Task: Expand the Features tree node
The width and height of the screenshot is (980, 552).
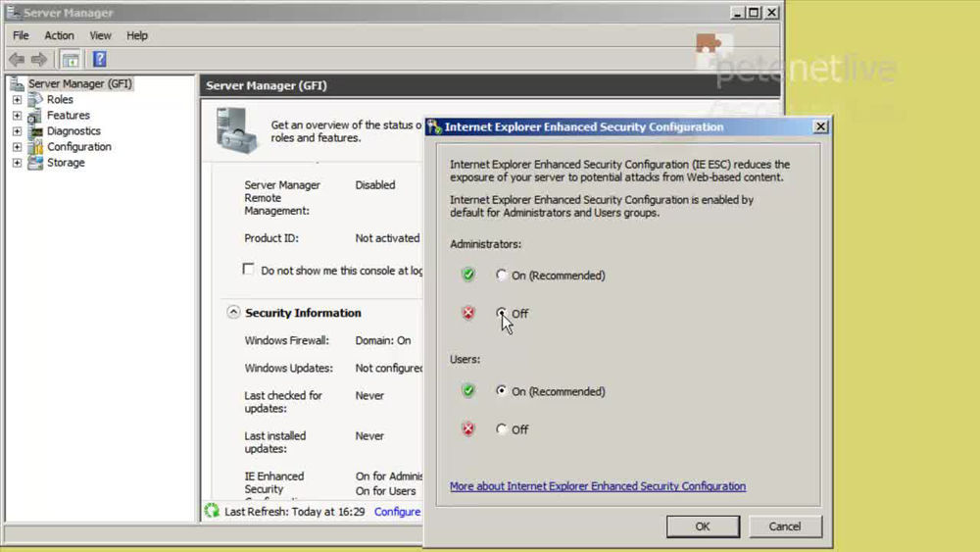Action: point(17,115)
